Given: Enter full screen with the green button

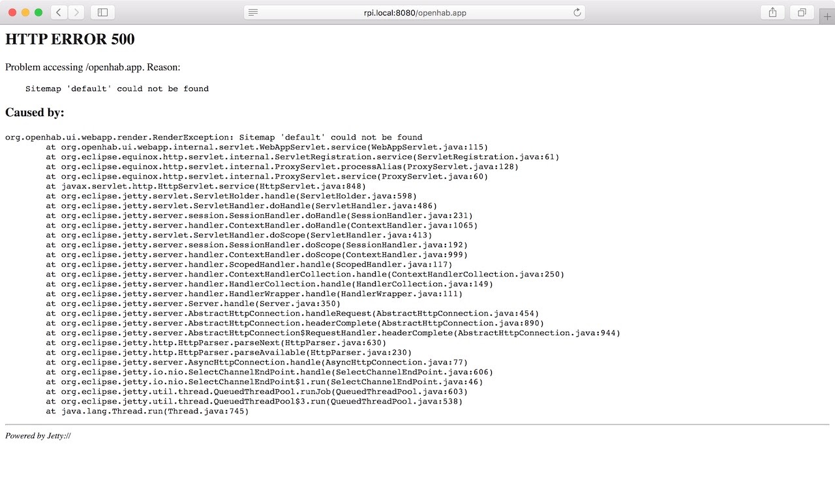Looking at the screenshot, I should (x=38, y=12).
